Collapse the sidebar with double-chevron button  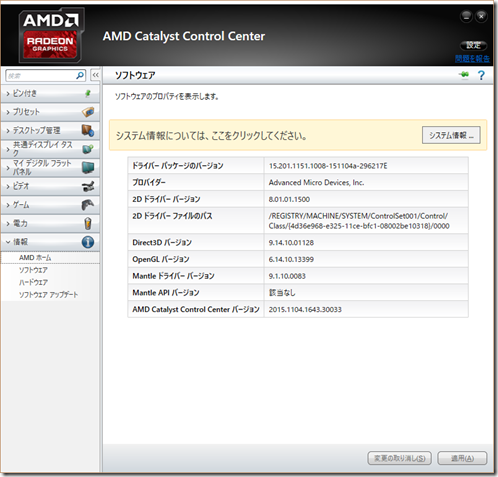pos(95,75)
